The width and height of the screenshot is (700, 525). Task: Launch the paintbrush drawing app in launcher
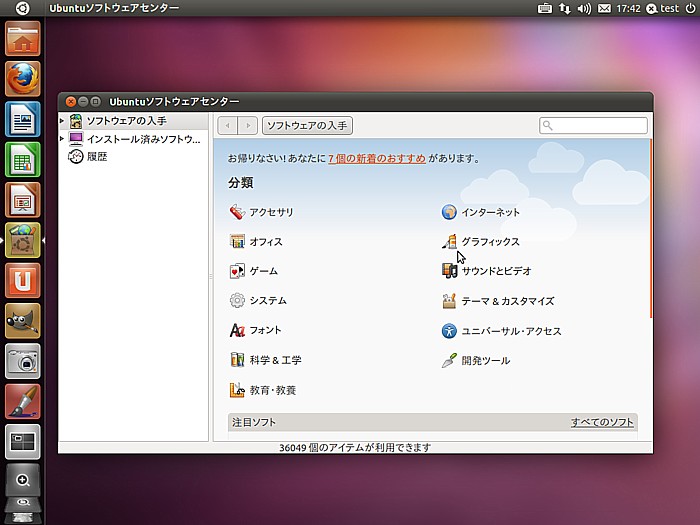(x=23, y=401)
